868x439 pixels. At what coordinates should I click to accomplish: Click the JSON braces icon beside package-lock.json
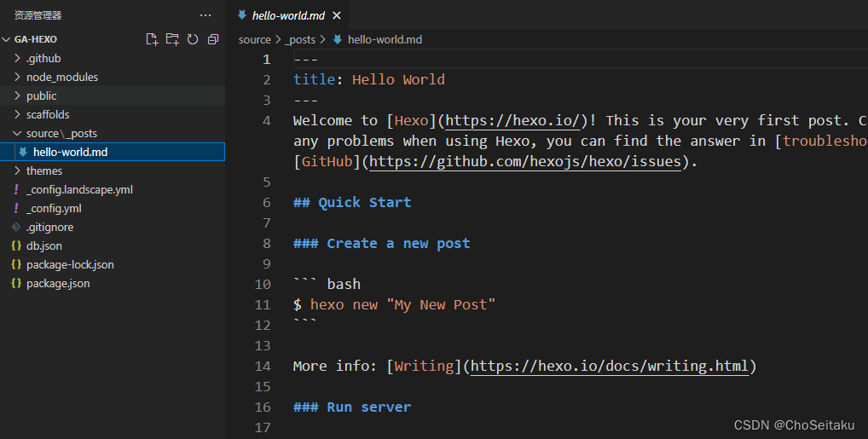[x=16, y=264]
